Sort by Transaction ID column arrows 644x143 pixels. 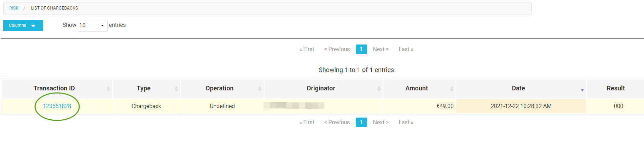point(108,89)
